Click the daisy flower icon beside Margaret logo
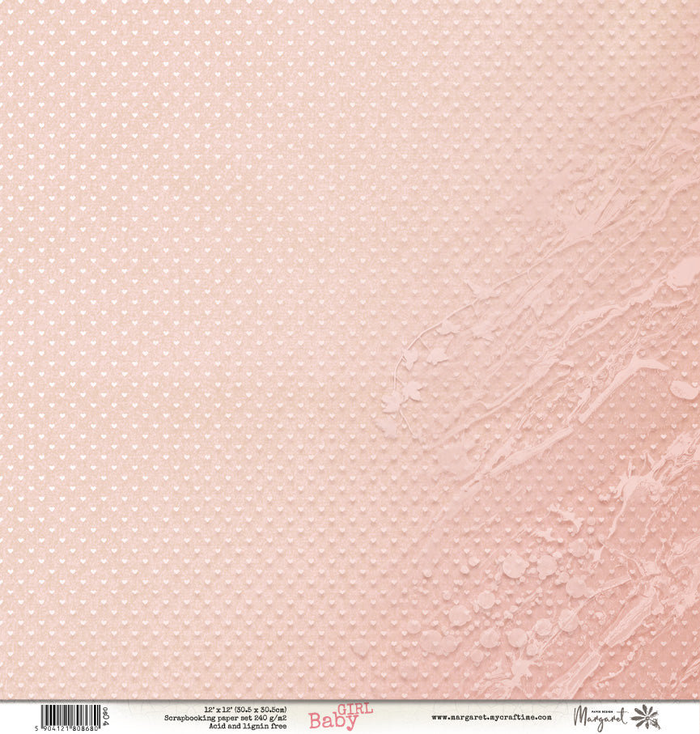The image size is (700, 734). tap(646, 716)
